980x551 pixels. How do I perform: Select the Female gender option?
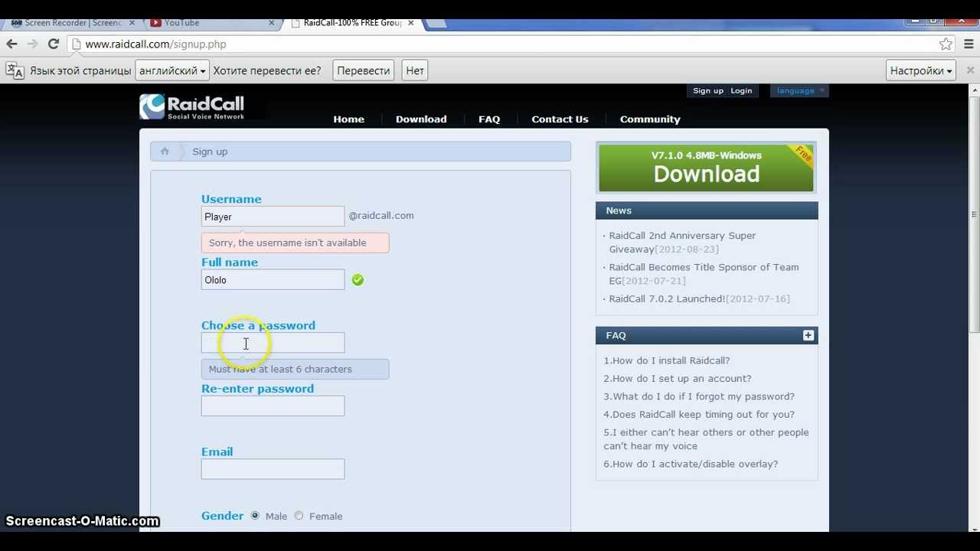(299, 516)
